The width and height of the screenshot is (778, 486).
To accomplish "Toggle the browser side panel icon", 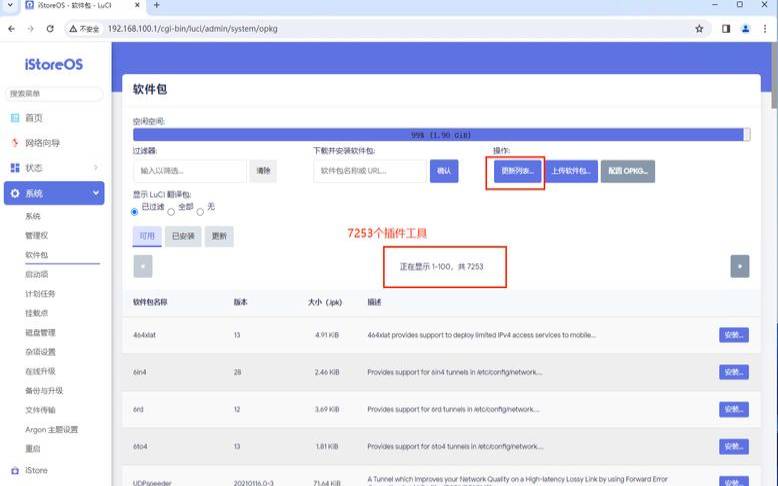I will [726, 29].
